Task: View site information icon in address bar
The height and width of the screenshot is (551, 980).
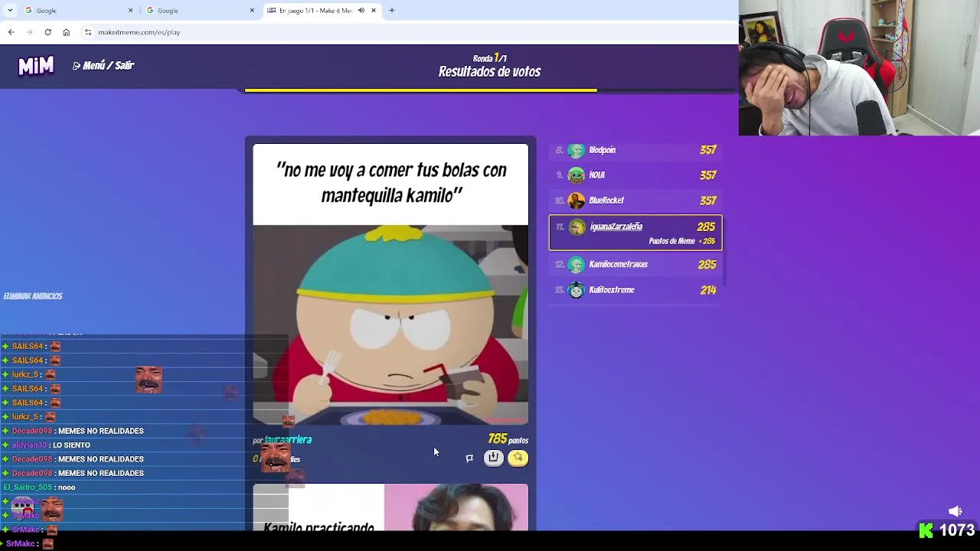Action: [88, 32]
